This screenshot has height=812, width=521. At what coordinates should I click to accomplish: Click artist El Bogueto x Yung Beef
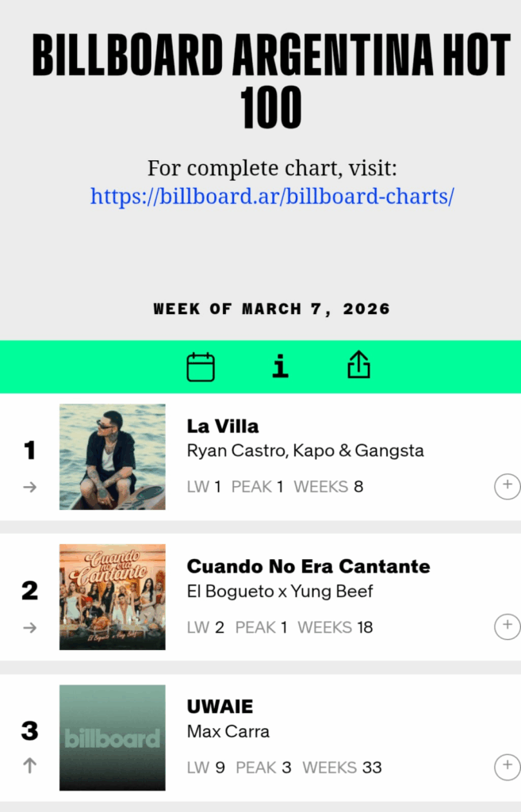point(280,591)
